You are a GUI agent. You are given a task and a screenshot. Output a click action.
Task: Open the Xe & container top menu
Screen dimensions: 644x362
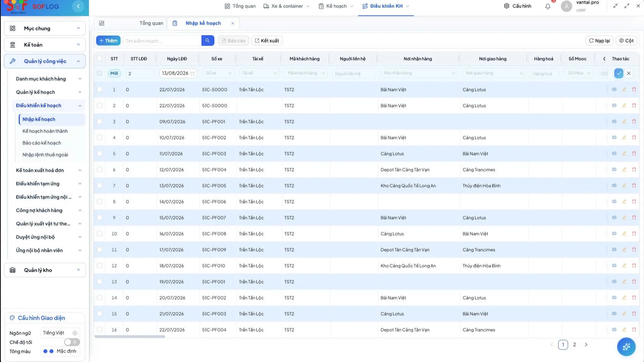pos(287,6)
